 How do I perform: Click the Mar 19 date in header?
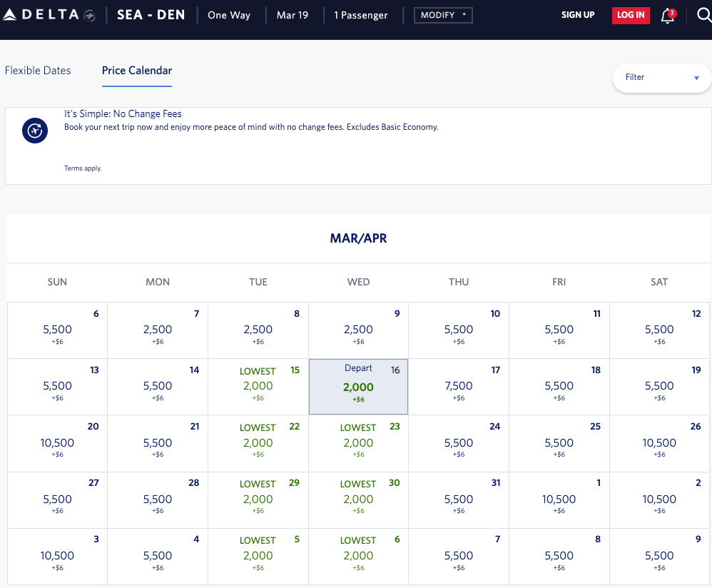(x=293, y=15)
